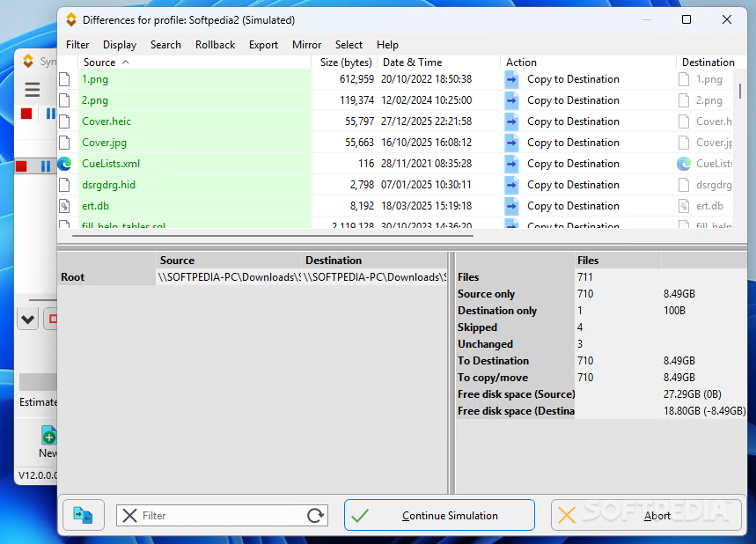The image size is (756, 544).
Task: Clear the filter with the X icon
Action: [x=129, y=516]
